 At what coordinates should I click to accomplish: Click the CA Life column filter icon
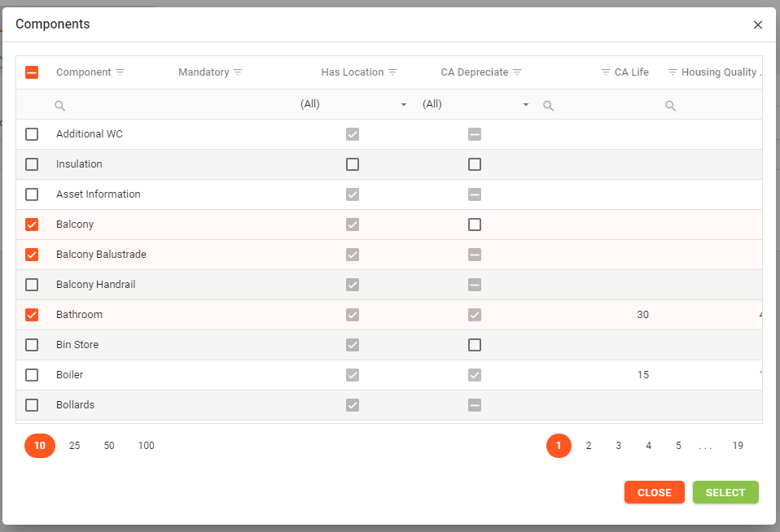coord(605,72)
